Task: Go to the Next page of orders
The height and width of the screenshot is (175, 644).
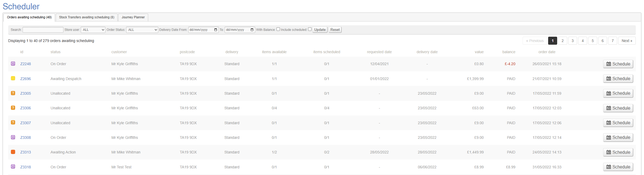Action: coord(627,41)
